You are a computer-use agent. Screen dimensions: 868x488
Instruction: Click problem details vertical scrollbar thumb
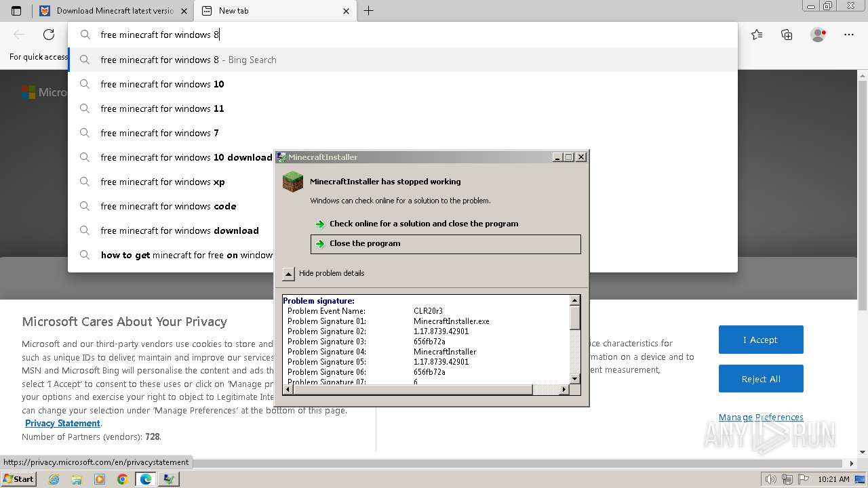(x=575, y=317)
